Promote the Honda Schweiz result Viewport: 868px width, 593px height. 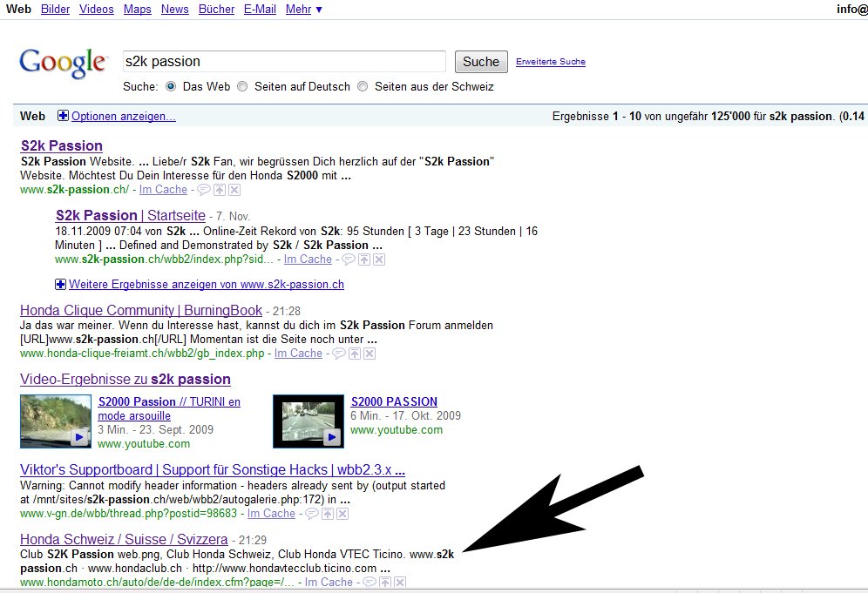point(385,582)
